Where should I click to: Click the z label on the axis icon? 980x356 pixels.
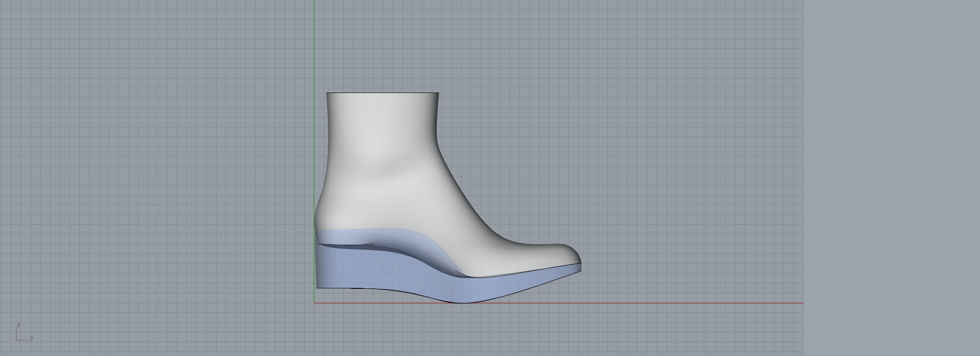19,326
